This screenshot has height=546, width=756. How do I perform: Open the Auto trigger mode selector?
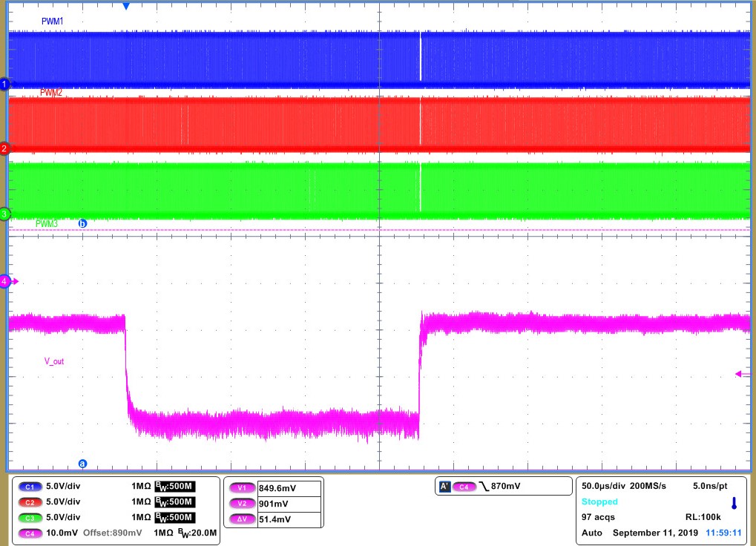point(592,533)
